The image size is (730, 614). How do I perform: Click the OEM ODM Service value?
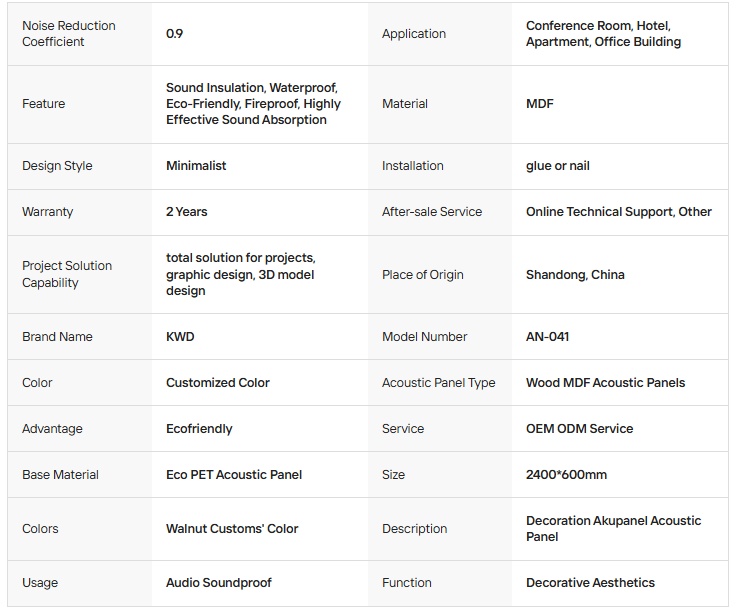coord(580,429)
